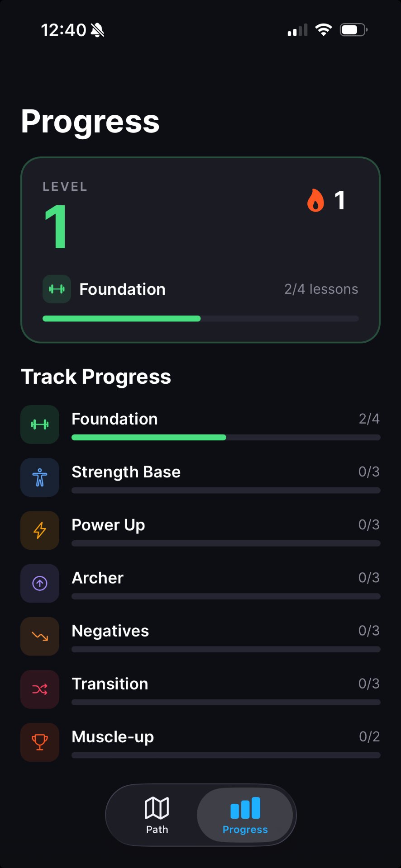
Task: Tap the Archer 0/3 count
Action: [x=369, y=577]
